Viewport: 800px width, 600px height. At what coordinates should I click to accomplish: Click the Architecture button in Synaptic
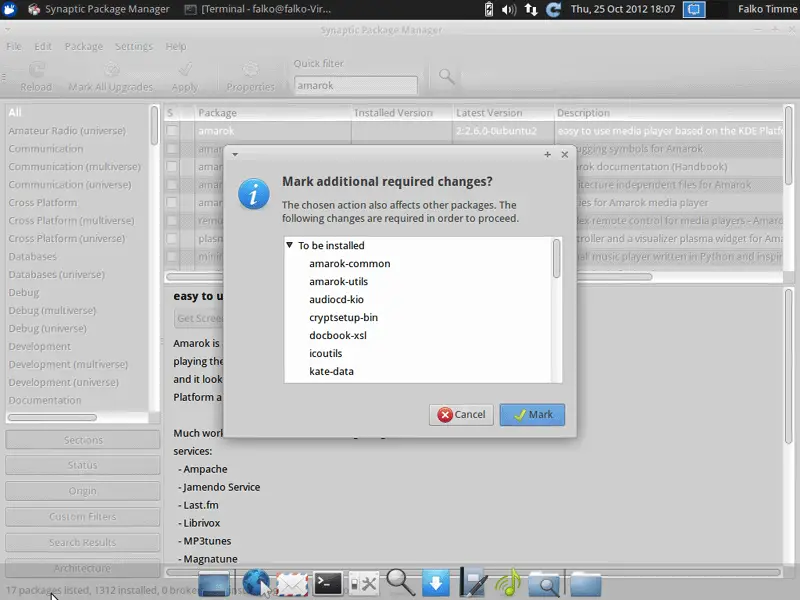[83, 568]
